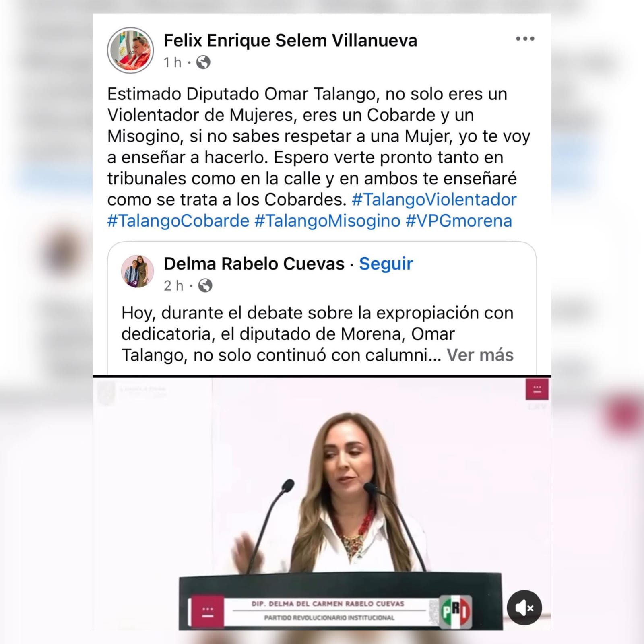
Task: Click the globe privacy icon beside 2 h
Action: click(x=205, y=286)
